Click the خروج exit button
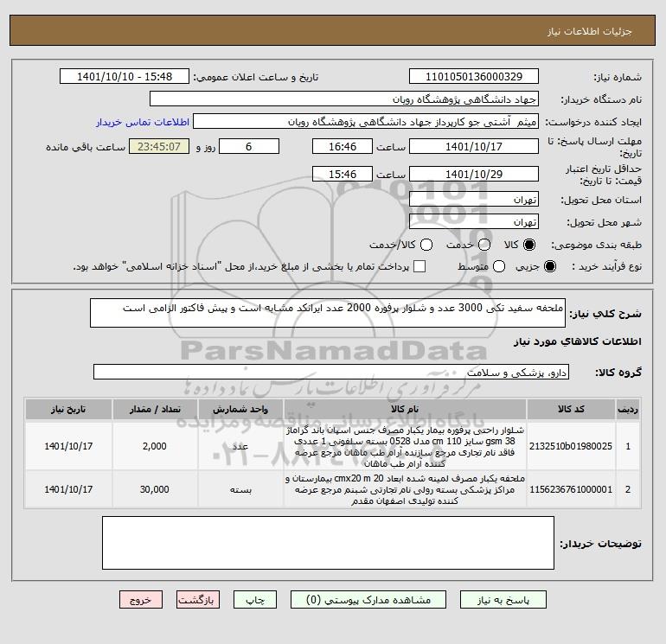The image size is (666, 644). [x=141, y=600]
